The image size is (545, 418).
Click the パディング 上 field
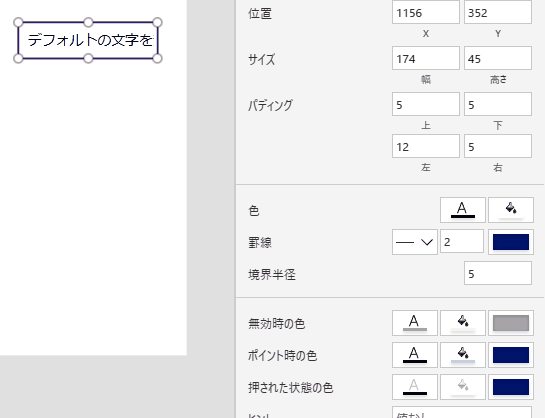point(426,104)
